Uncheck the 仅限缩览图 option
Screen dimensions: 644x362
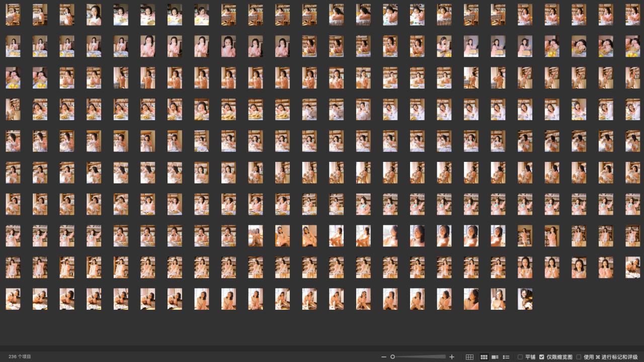[542, 357]
